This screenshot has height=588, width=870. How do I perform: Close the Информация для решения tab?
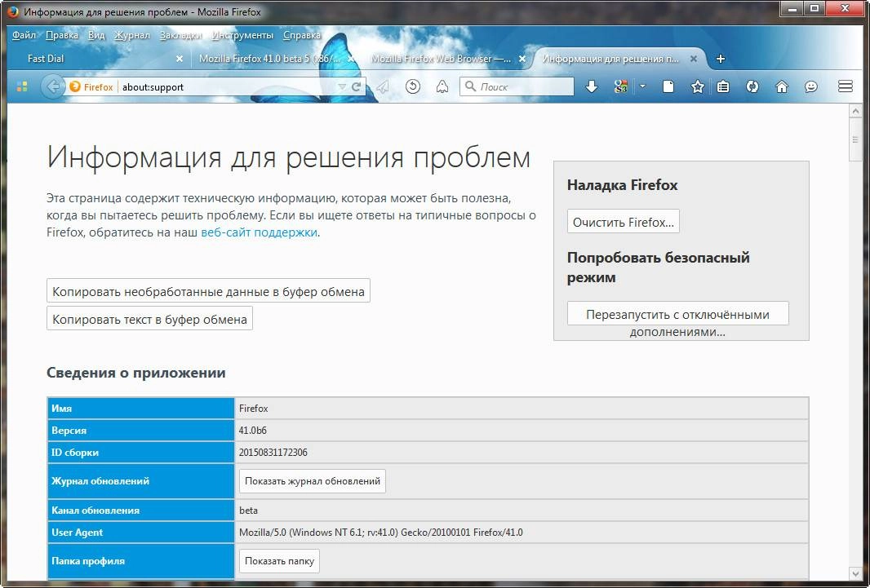[x=694, y=59]
